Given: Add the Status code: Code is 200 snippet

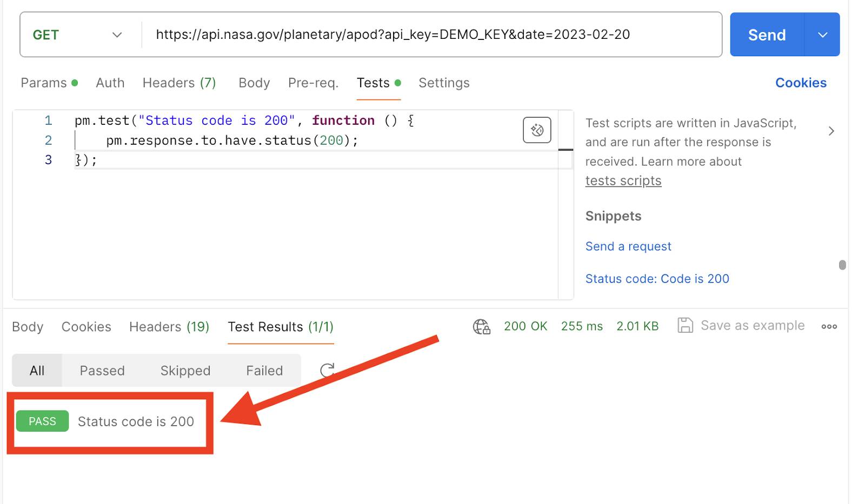Looking at the screenshot, I should click(657, 278).
